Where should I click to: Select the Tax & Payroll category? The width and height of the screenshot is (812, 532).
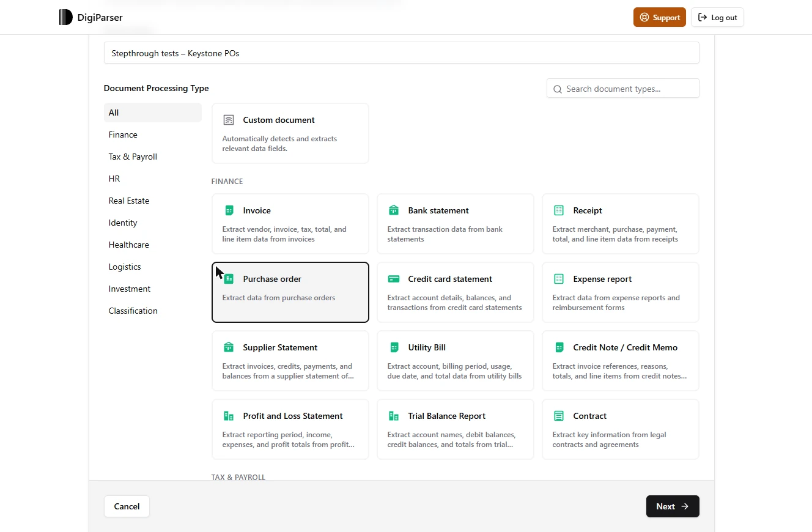pyautogui.click(x=153, y=157)
